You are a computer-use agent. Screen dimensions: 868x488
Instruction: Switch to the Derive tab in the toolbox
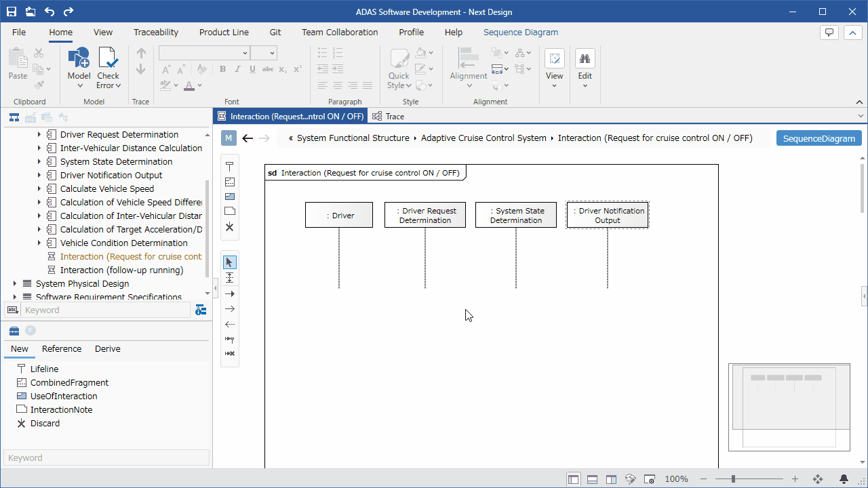[x=108, y=349]
